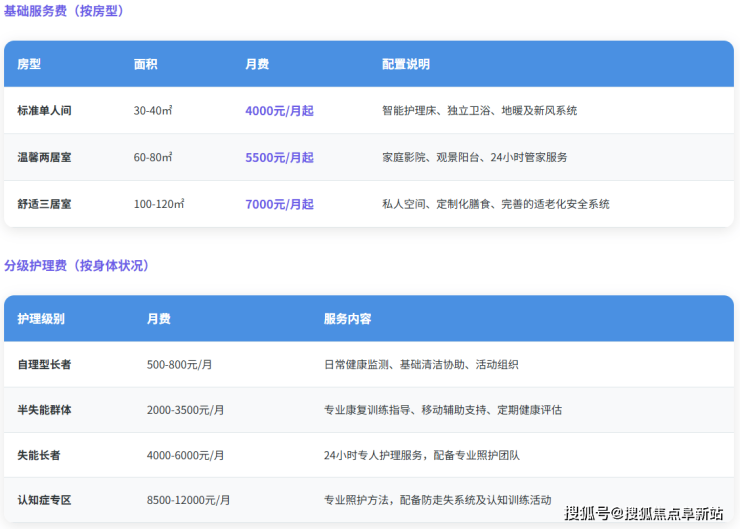Click the 分级护理费（按身体状况）section heading

click(76, 266)
